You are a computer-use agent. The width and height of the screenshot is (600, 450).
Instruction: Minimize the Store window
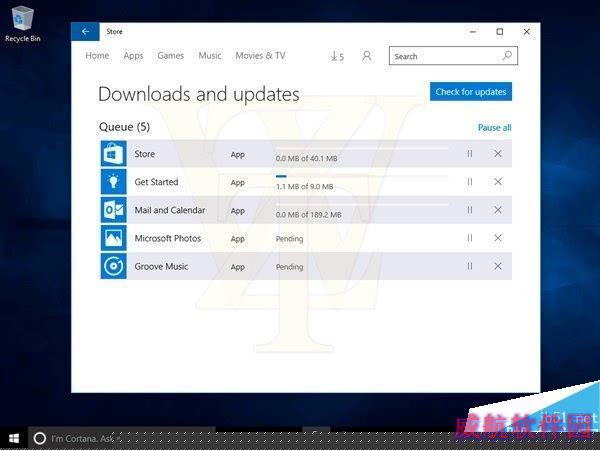pos(473,32)
